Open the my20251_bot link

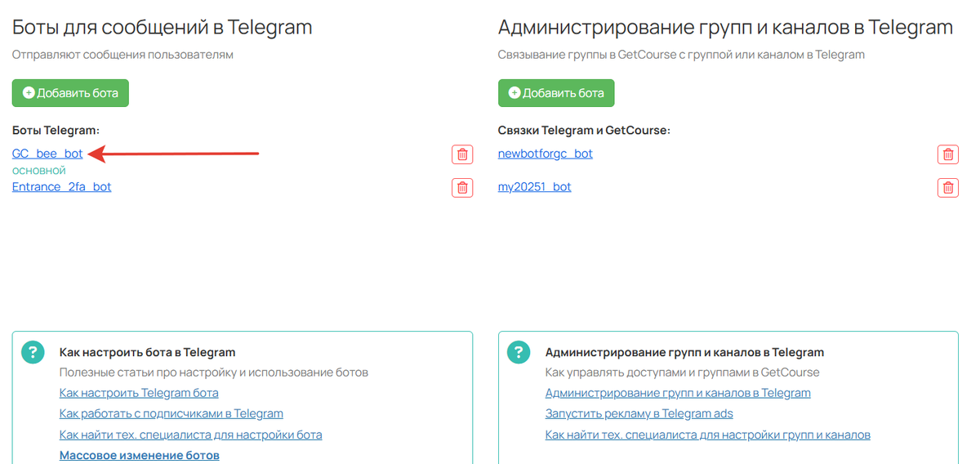[535, 187]
